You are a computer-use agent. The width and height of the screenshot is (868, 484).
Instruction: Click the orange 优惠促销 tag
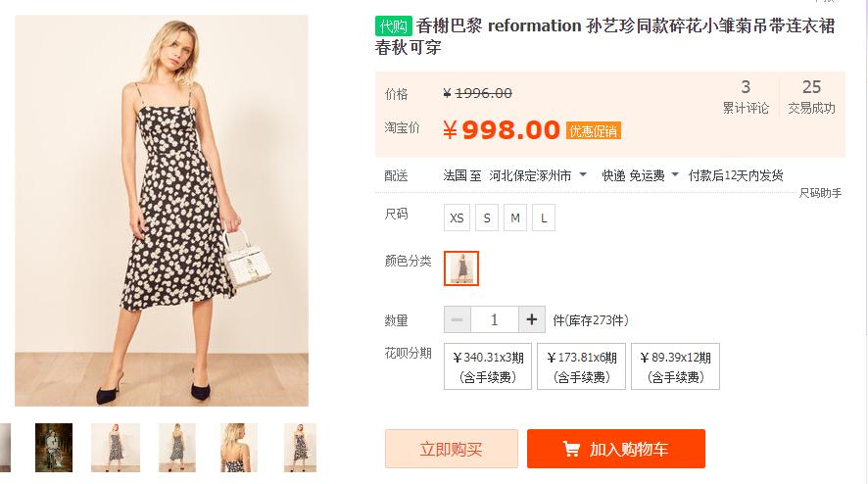pyautogui.click(x=594, y=130)
